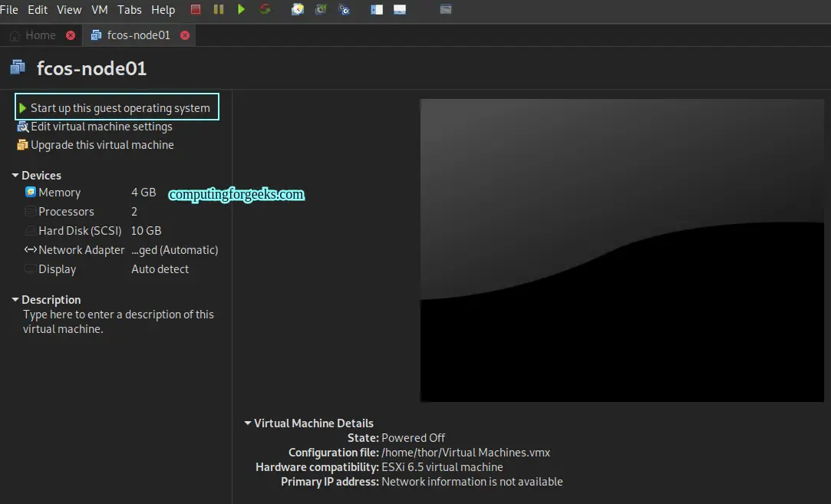Collapse the Description section
Image resolution: width=831 pixels, height=504 pixels.
tap(15, 299)
